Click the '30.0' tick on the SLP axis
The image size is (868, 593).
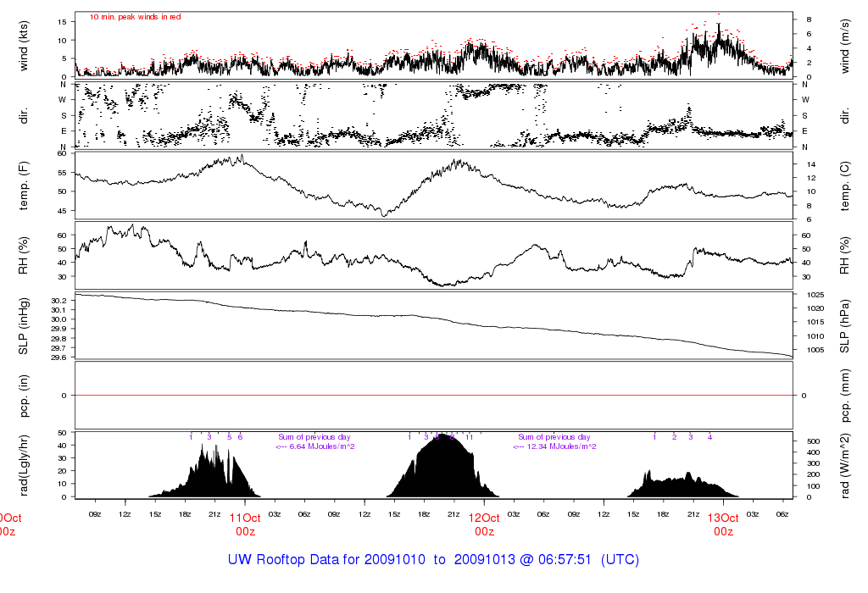pos(59,319)
